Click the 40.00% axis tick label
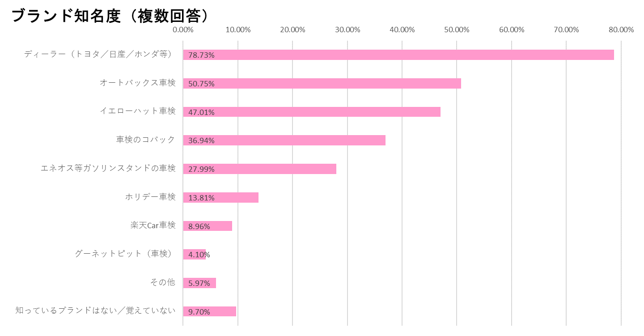 tap(402, 30)
